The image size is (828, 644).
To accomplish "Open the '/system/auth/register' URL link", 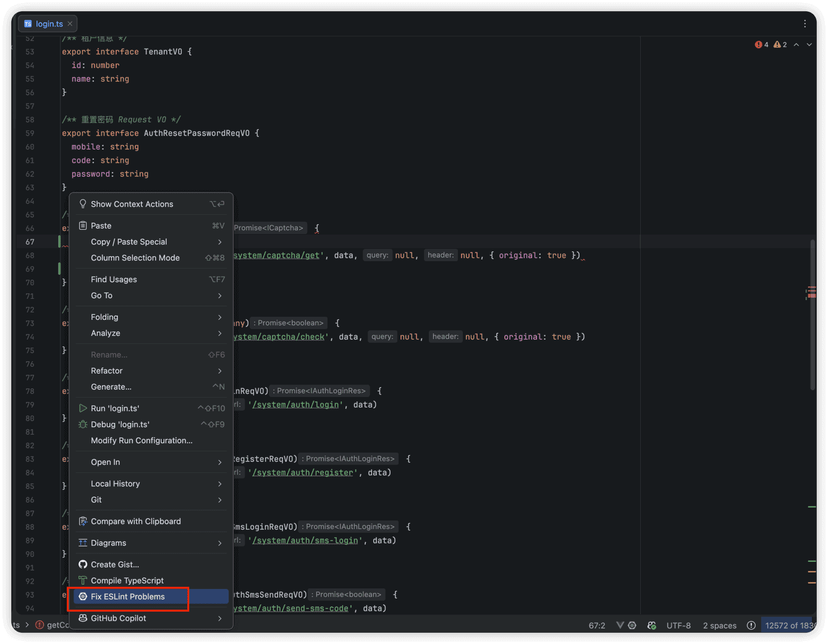I will tap(303, 472).
